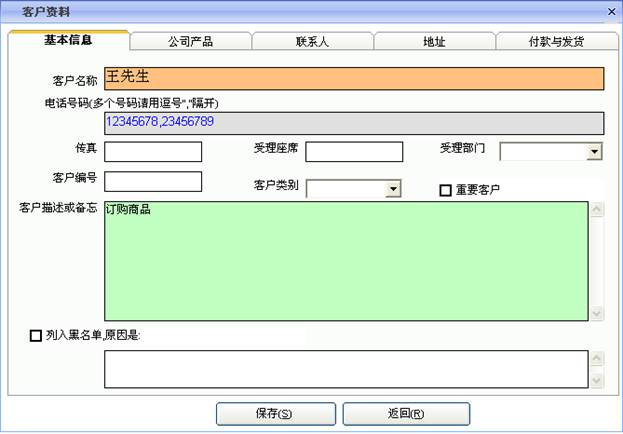The width and height of the screenshot is (623, 434).
Task: Click the 订购商品 memo text
Action: pyautogui.click(x=128, y=209)
